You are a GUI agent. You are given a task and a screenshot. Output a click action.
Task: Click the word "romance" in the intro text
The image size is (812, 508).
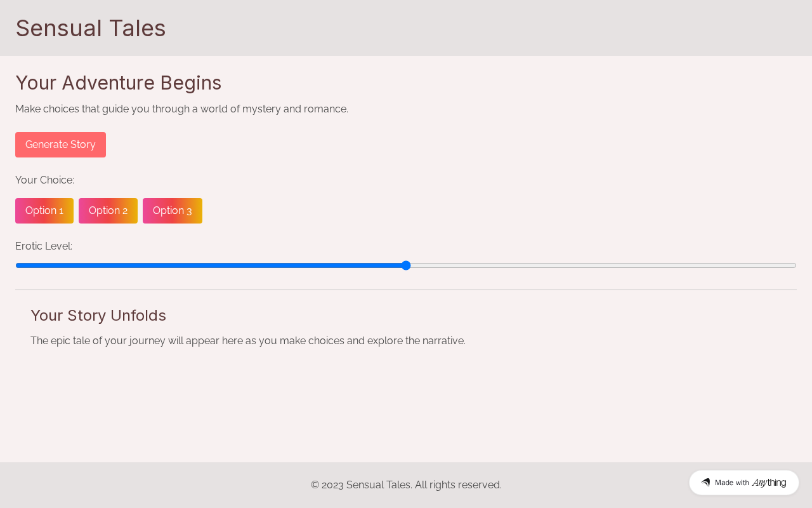pos(324,109)
